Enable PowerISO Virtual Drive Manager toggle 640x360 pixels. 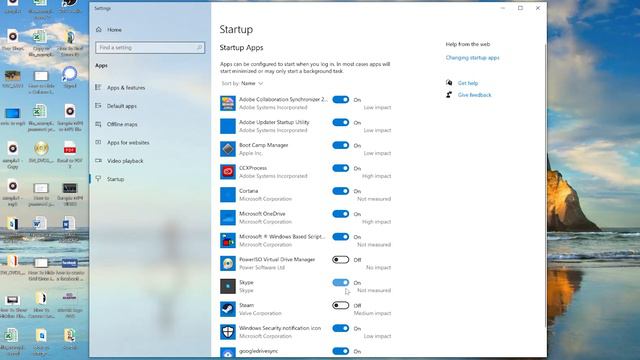pyautogui.click(x=340, y=260)
